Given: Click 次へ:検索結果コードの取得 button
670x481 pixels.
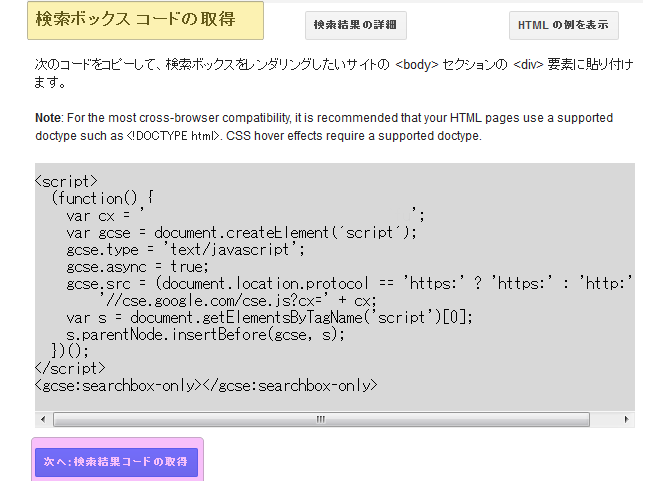Looking at the screenshot, I should coord(116,462).
